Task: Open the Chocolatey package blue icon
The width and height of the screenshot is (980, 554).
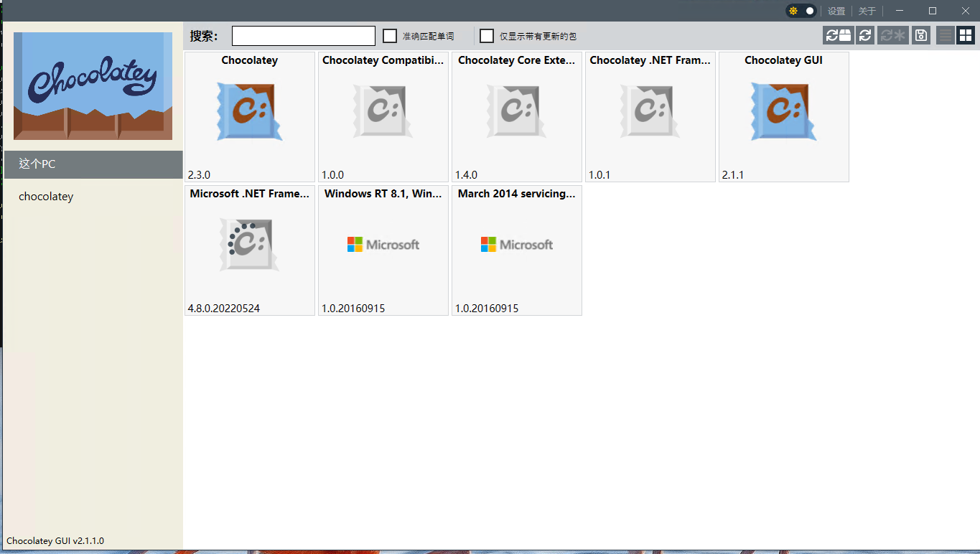Action: (250, 111)
